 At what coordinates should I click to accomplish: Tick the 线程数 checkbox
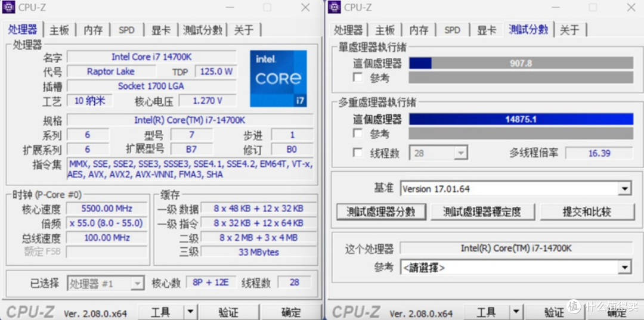click(358, 153)
